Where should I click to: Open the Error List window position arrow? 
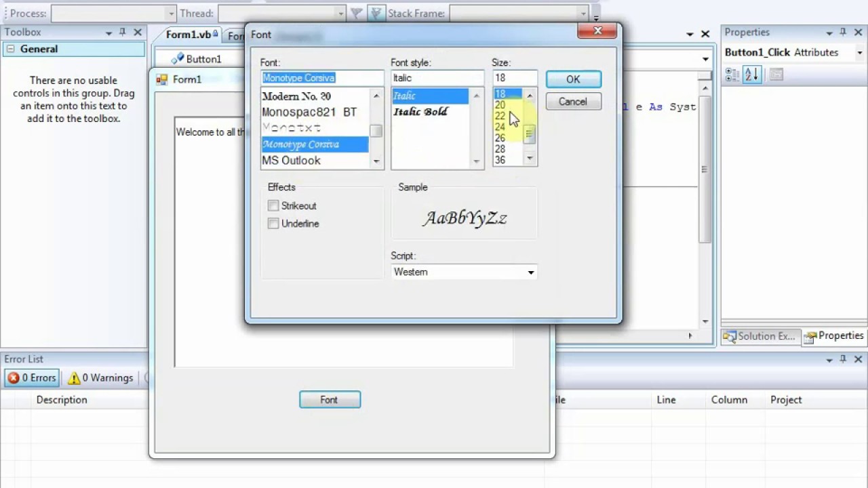[829, 360]
